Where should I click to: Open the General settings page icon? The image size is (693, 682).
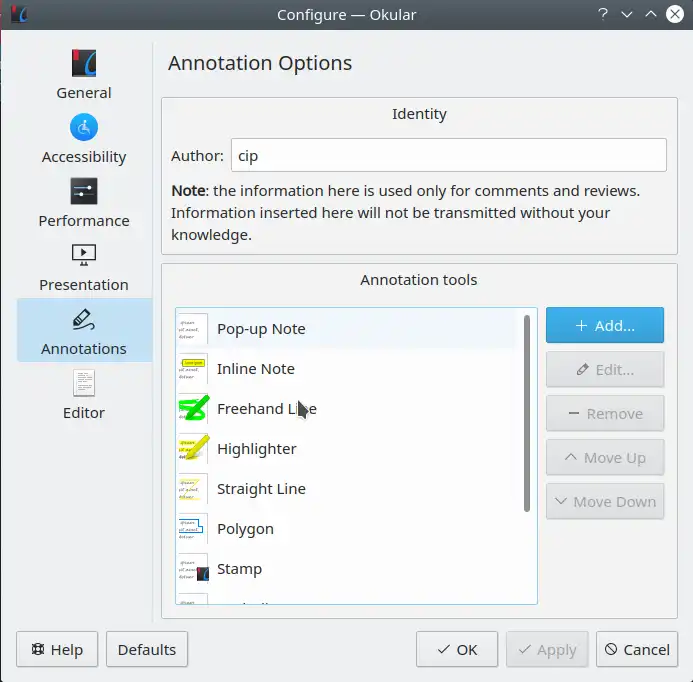pos(84,63)
